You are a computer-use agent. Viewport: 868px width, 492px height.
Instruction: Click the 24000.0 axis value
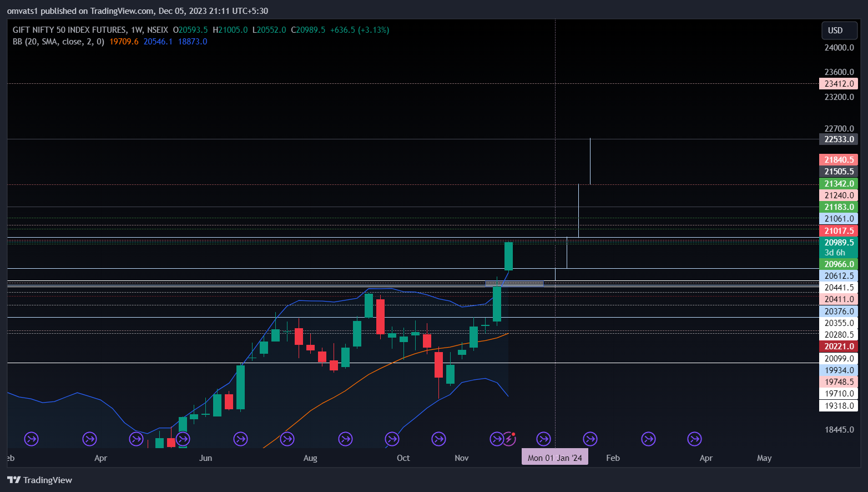pyautogui.click(x=839, y=48)
